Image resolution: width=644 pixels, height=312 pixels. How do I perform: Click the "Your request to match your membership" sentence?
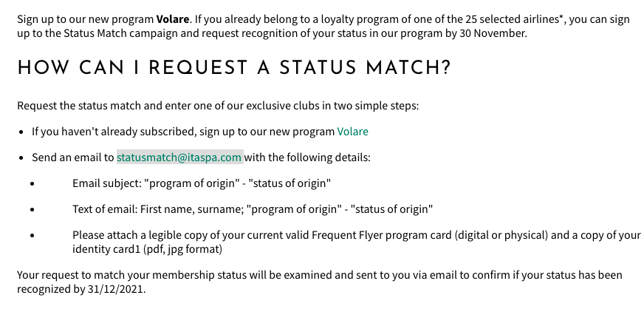click(x=148, y=275)
